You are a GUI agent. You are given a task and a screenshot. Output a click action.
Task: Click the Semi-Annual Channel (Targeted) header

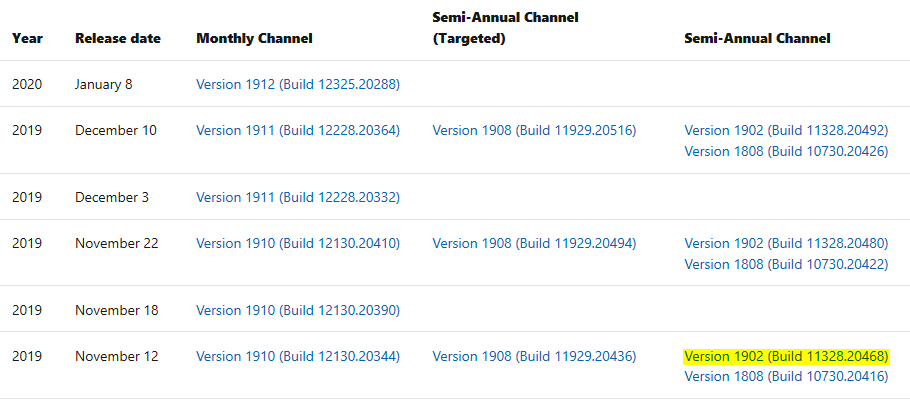pyautogui.click(x=505, y=28)
